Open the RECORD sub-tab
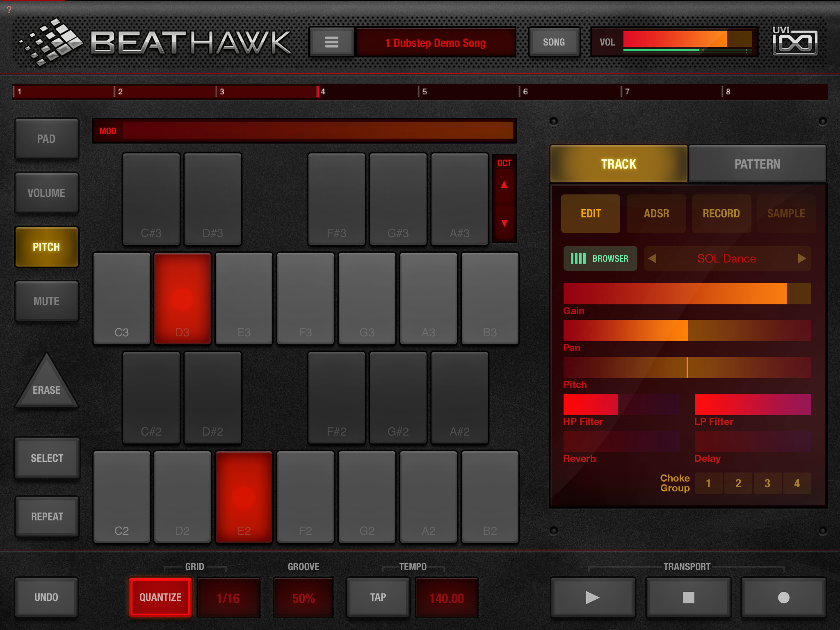This screenshot has height=630, width=840. pyautogui.click(x=721, y=213)
